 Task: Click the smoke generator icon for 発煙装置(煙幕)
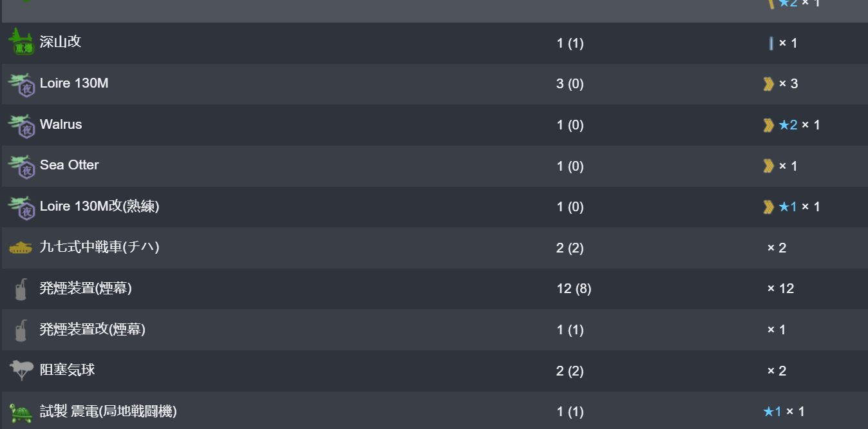21,289
